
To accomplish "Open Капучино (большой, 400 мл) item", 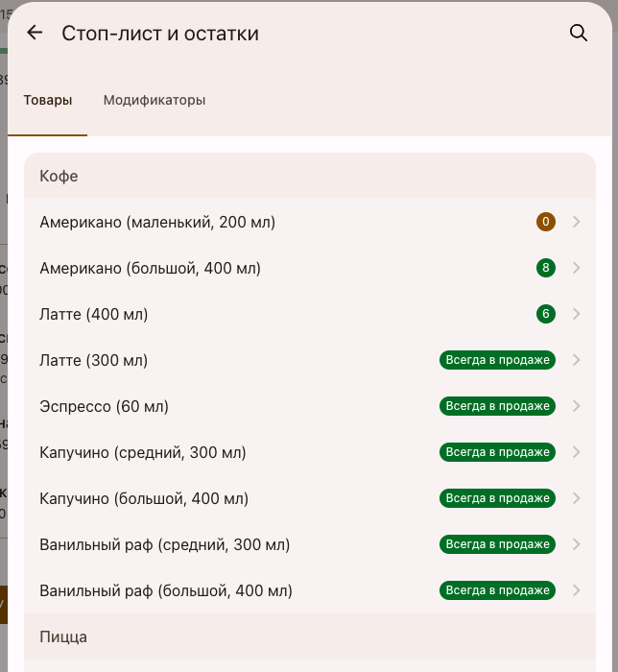I will (310, 498).
